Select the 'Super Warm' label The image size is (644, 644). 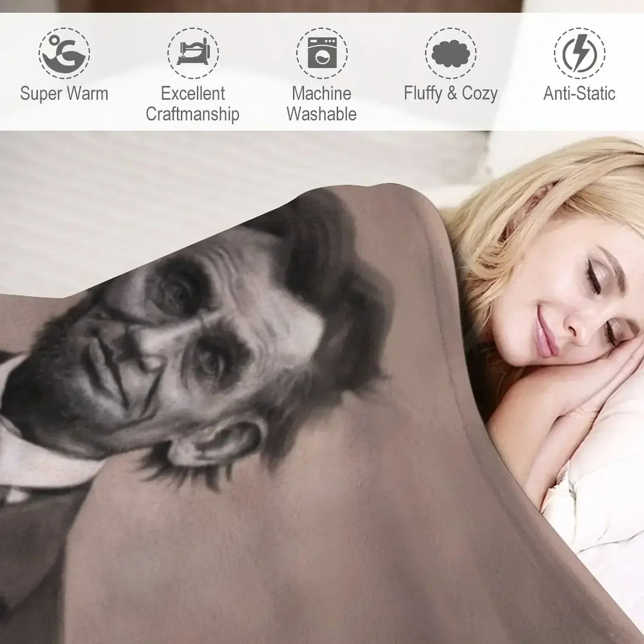64,93
